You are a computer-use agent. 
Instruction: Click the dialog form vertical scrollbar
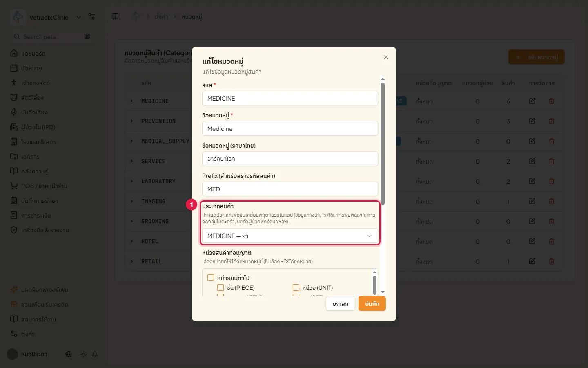(x=383, y=143)
